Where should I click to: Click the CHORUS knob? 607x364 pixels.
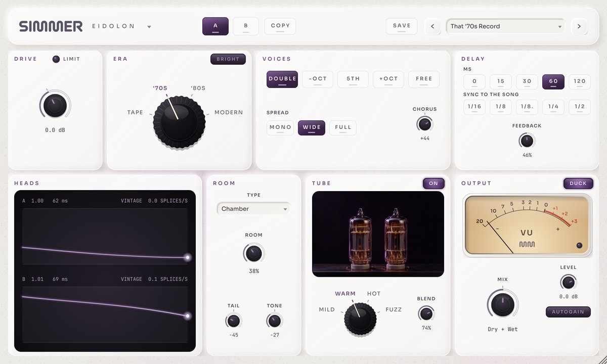pos(424,124)
